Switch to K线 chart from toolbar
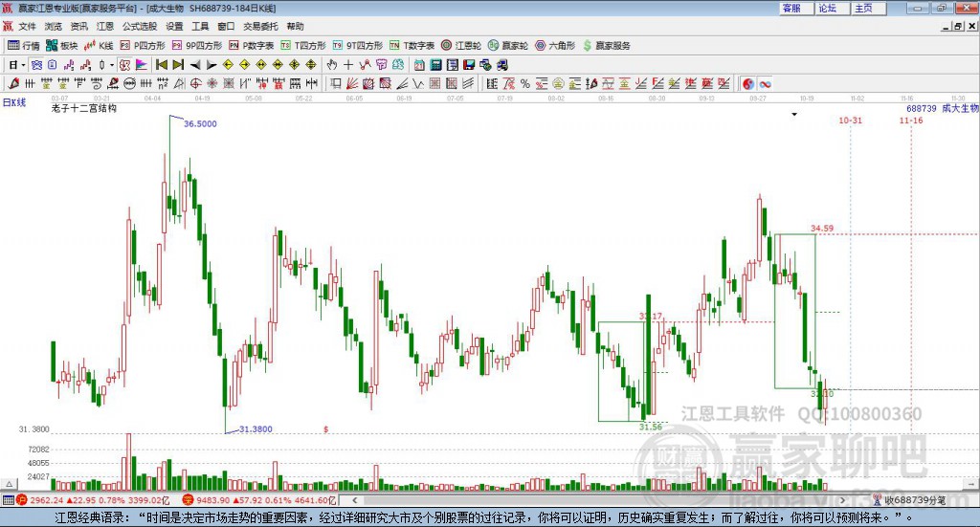980x527 pixels. (99, 46)
